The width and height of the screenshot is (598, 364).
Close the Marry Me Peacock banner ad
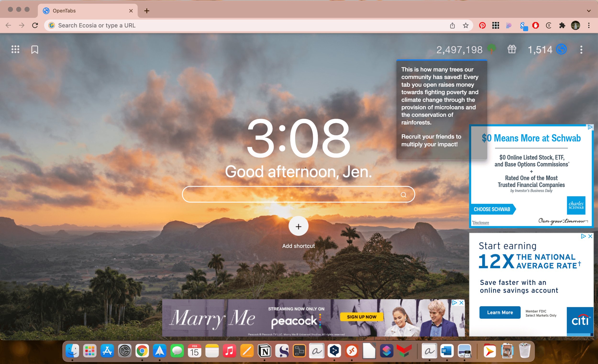461,302
